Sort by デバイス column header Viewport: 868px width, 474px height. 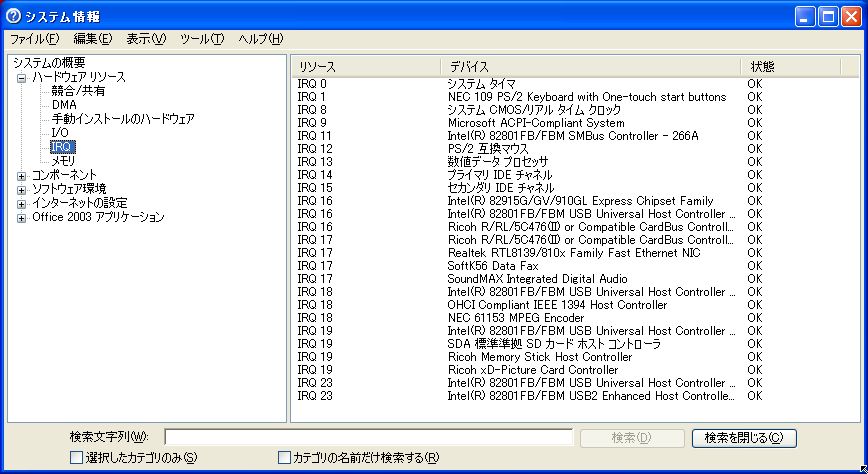pyautogui.click(x=590, y=66)
